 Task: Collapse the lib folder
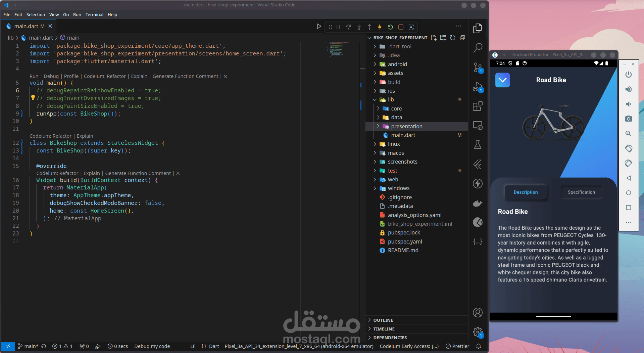(375, 99)
